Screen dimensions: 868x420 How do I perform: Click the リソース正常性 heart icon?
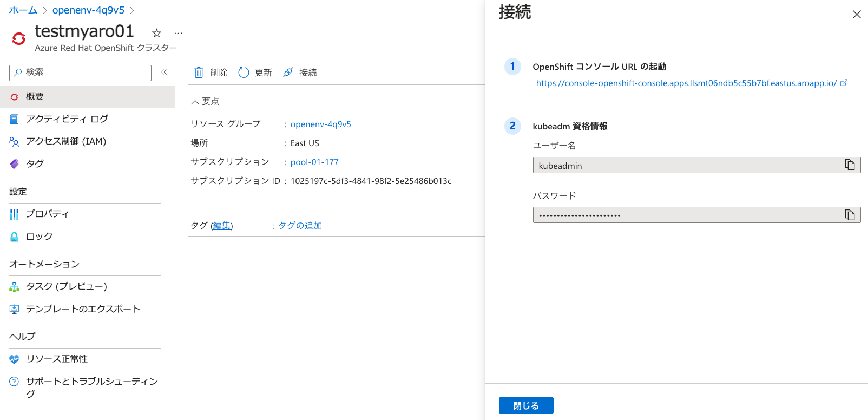click(15, 359)
